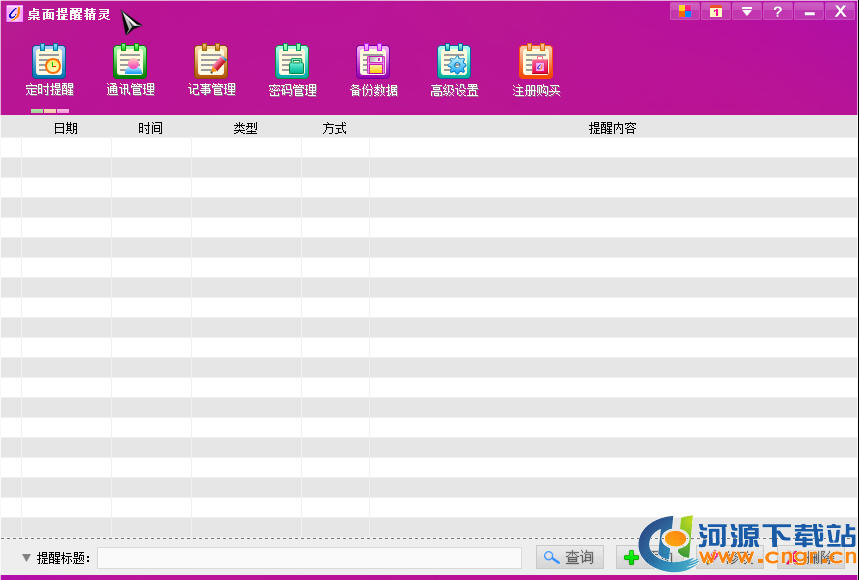Open the title bar dropdown arrow menu
The image size is (859, 580).
click(x=746, y=11)
